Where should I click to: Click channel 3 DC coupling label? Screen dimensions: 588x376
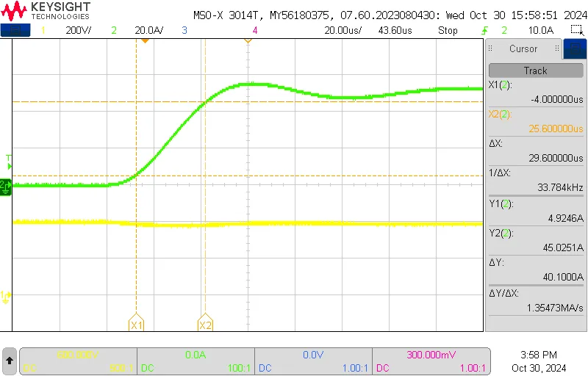[265, 368]
